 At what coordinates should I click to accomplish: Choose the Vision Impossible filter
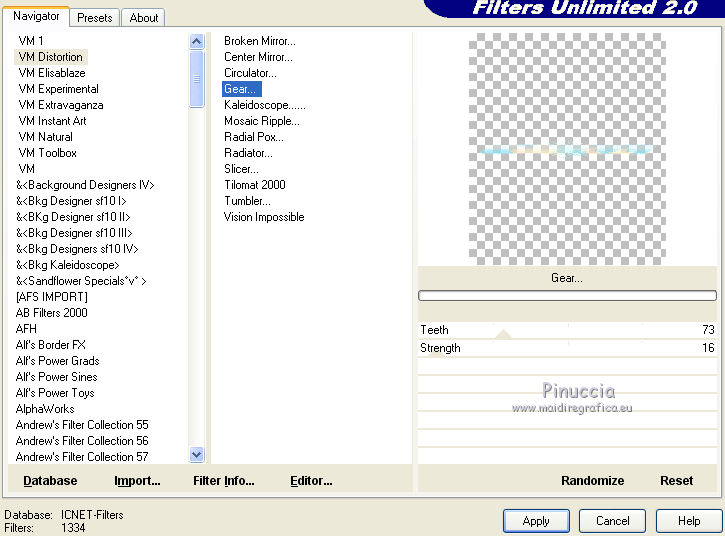tap(264, 217)
